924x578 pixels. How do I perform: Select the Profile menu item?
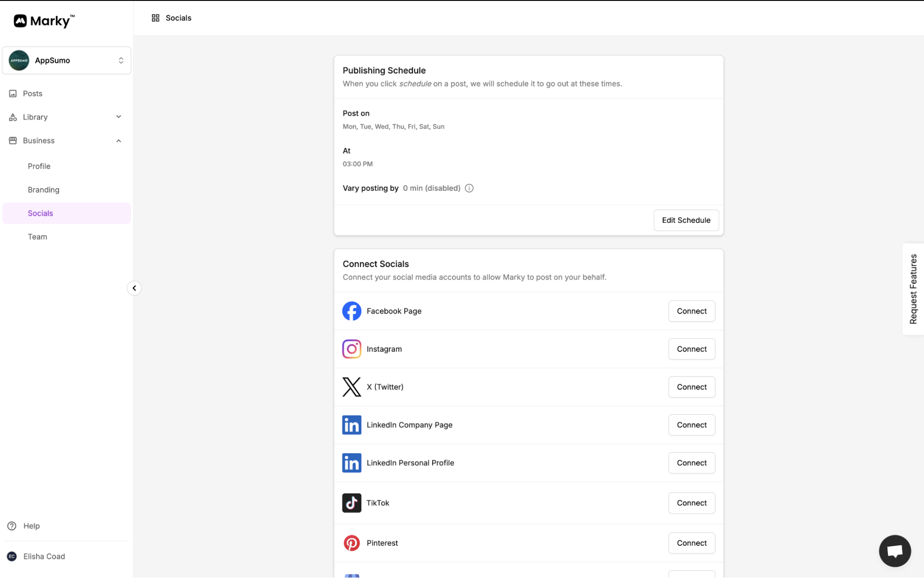39,166
